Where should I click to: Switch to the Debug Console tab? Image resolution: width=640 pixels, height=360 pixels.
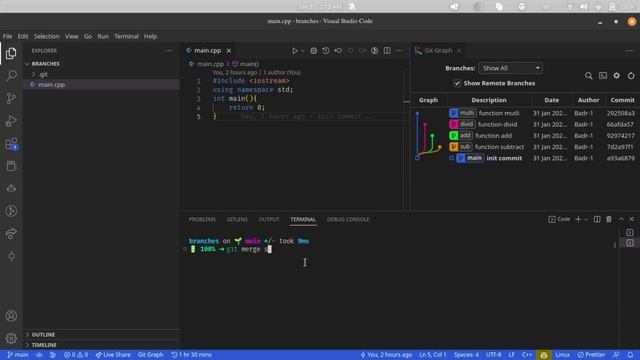tap(348, 220)
